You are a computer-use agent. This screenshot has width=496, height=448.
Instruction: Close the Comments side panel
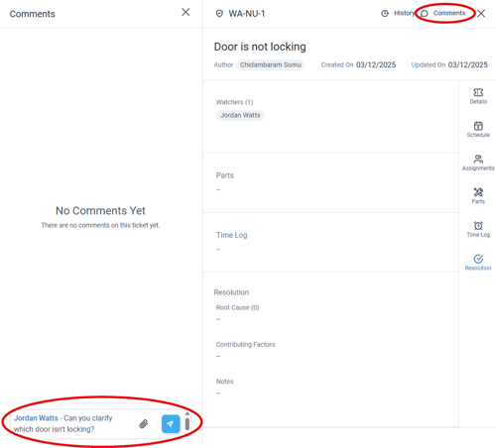pyautogui.click(x=186, y=12)
